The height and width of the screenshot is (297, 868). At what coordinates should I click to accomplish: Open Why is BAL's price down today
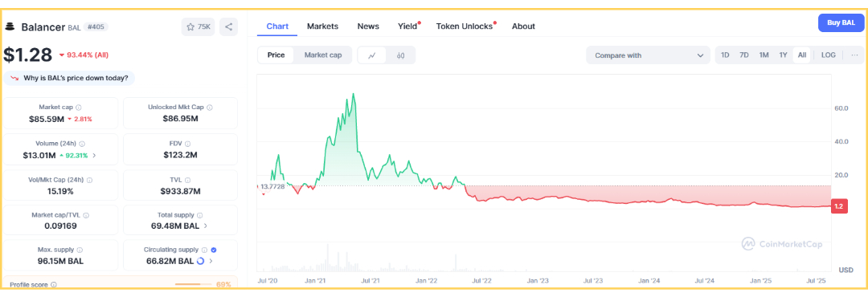pyautogui.click(x=69, y=78)
